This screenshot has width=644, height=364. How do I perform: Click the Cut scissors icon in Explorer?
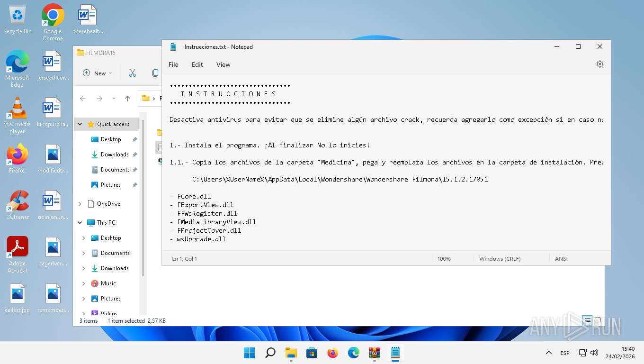[x=133, y=73]
